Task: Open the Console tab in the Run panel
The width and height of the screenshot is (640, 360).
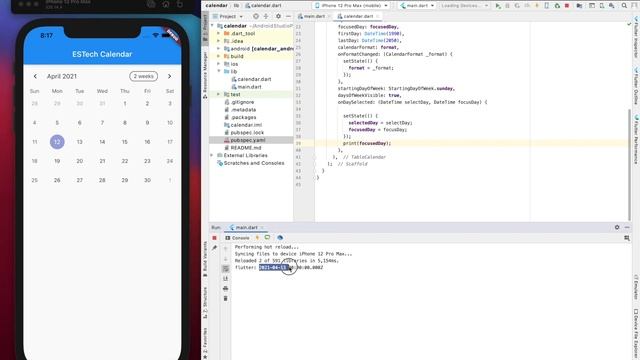Action: 237,238
